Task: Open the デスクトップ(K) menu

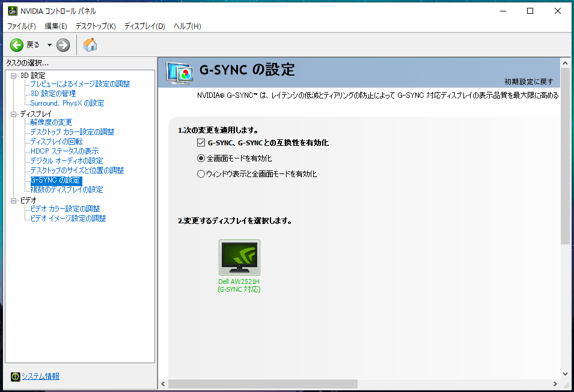Action: pyautogui.click(x=96, y=26)
